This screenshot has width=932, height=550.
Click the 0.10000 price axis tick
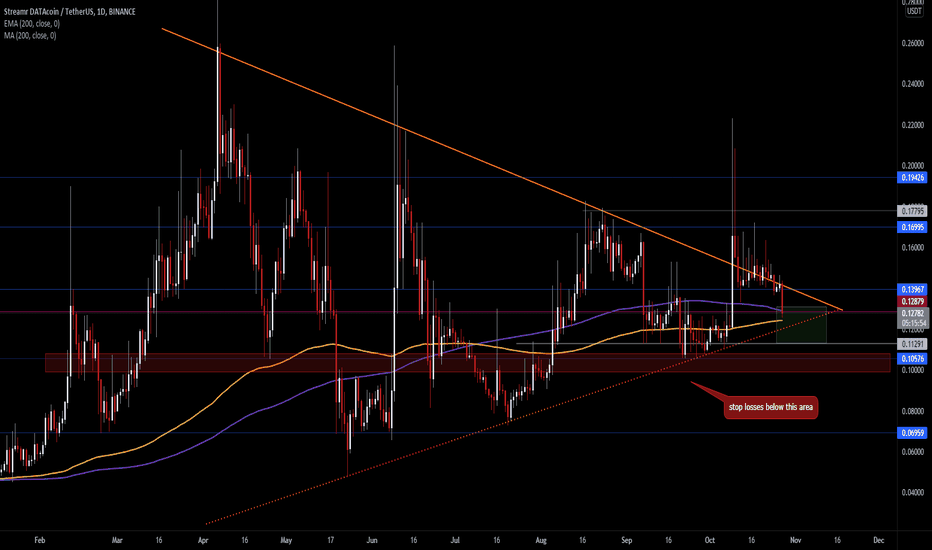pyautogui.click(x=912, y=370)
